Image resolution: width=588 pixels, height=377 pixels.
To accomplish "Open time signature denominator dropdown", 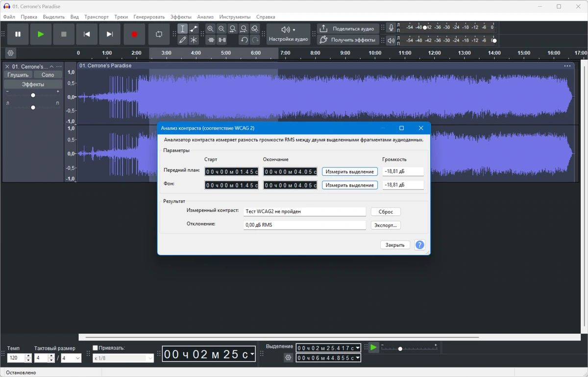I will 71,358.
